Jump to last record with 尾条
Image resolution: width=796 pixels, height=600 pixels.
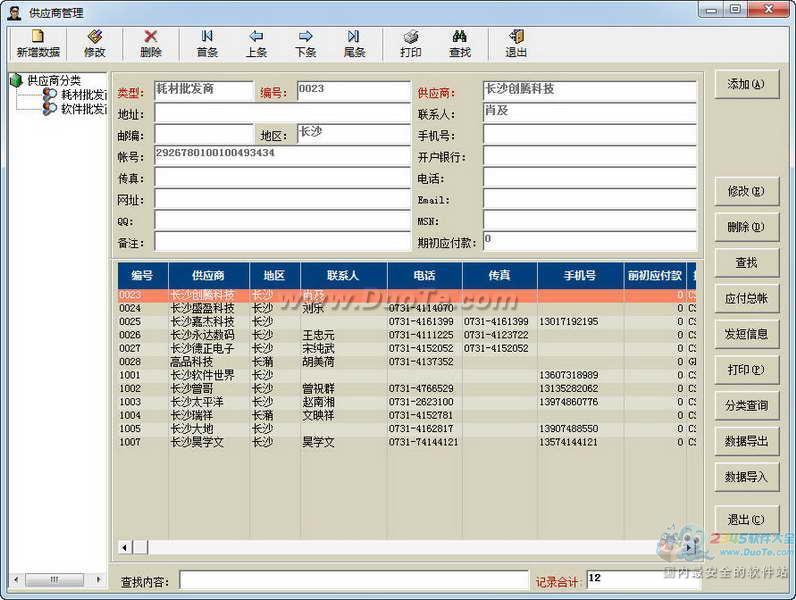pos(354,44)
